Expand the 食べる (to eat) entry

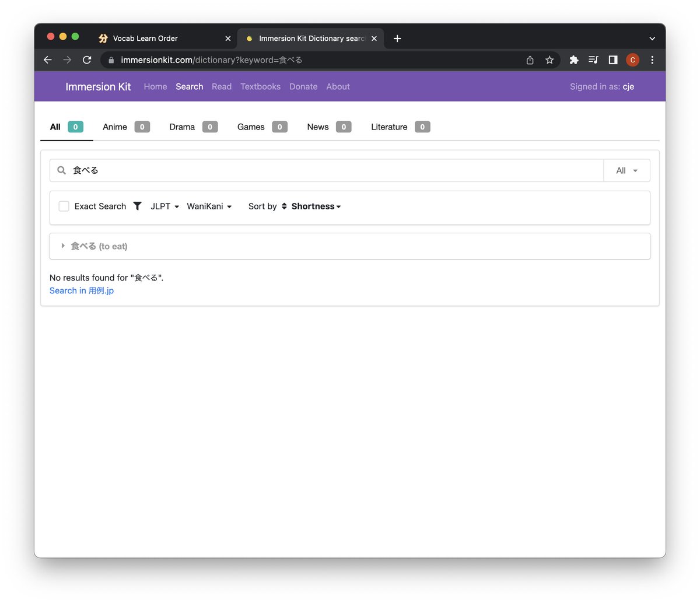350,246
